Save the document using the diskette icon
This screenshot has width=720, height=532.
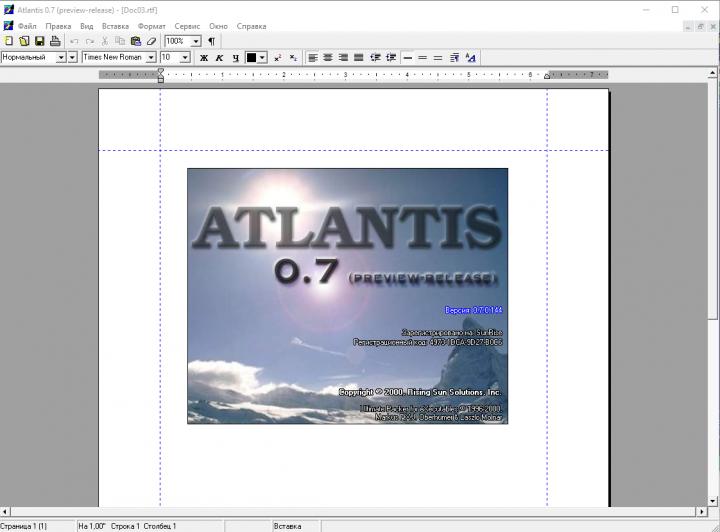[x=39, y=41]
